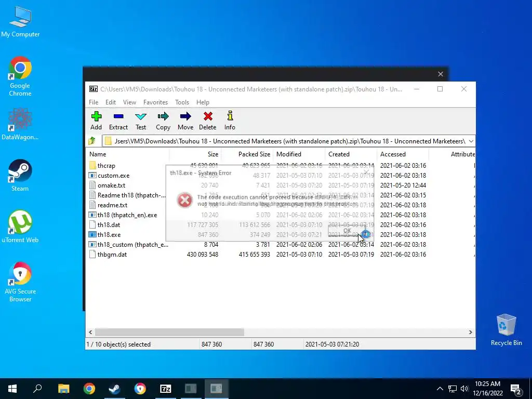The height and width of the screenshot is (399, 532).
Task: Click the network tray icon
Action: point(453,389)
